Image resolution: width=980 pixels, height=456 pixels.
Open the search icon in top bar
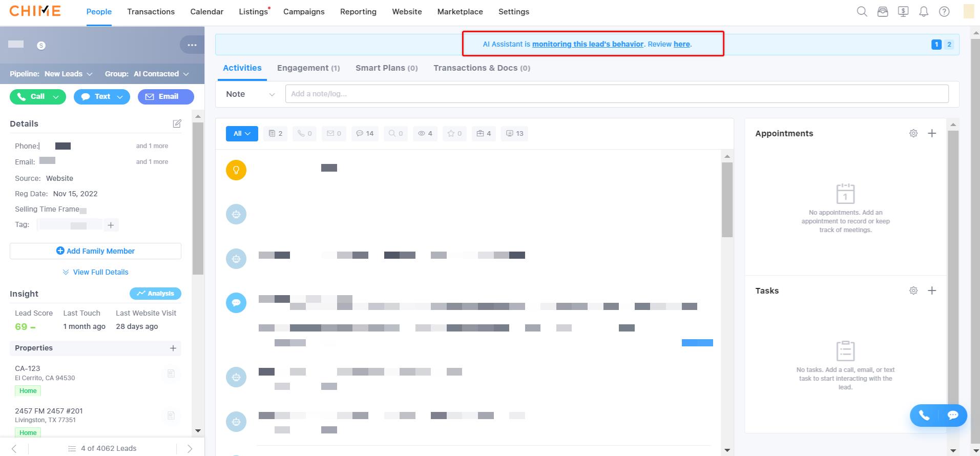[x=862, y=11]
